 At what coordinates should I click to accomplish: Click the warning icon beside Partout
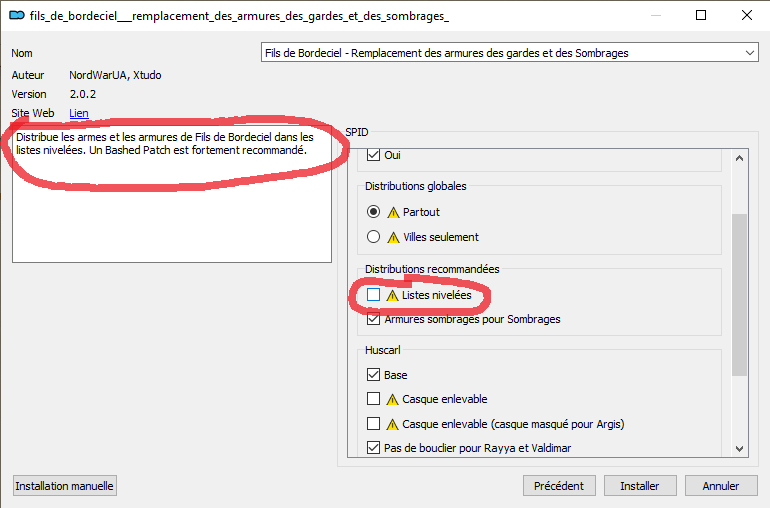(393, 212)
